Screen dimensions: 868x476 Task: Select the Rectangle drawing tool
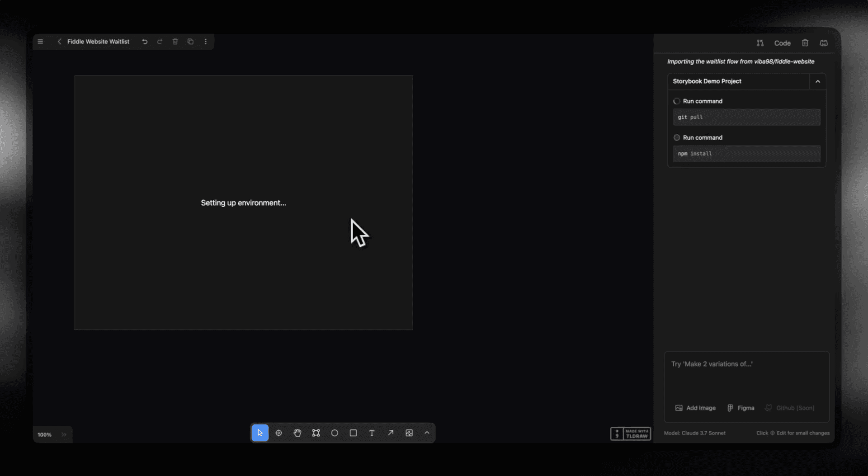pyautogui.click(x=353, y=433)
